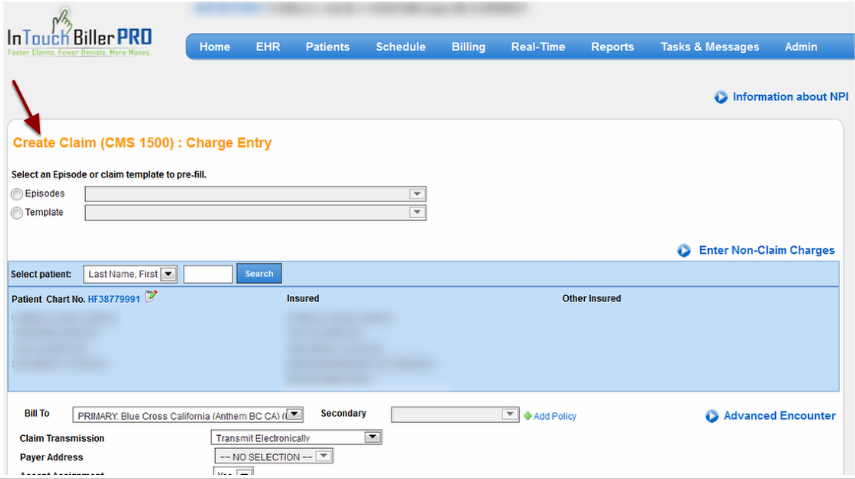Click the InTouch Biller PRO logo
The width and height of the screenshot is (855, 479).
[80, 34]
